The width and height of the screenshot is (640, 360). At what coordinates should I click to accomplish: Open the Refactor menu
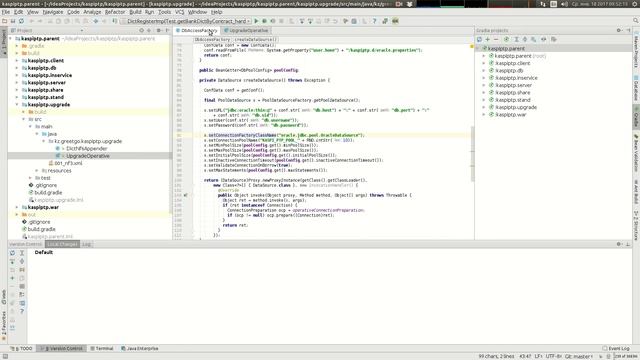coord(115,12)
